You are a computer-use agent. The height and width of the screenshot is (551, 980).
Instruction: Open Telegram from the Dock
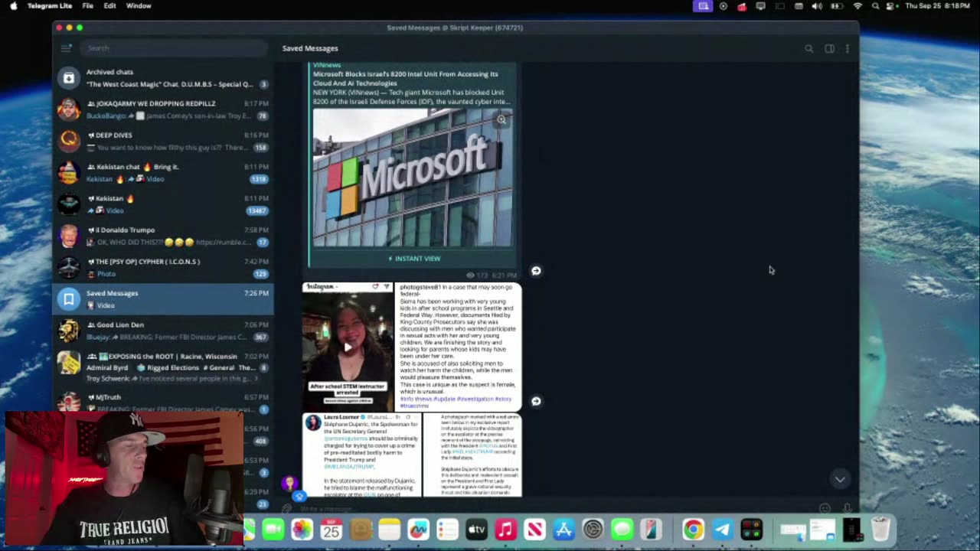point(722,530)
